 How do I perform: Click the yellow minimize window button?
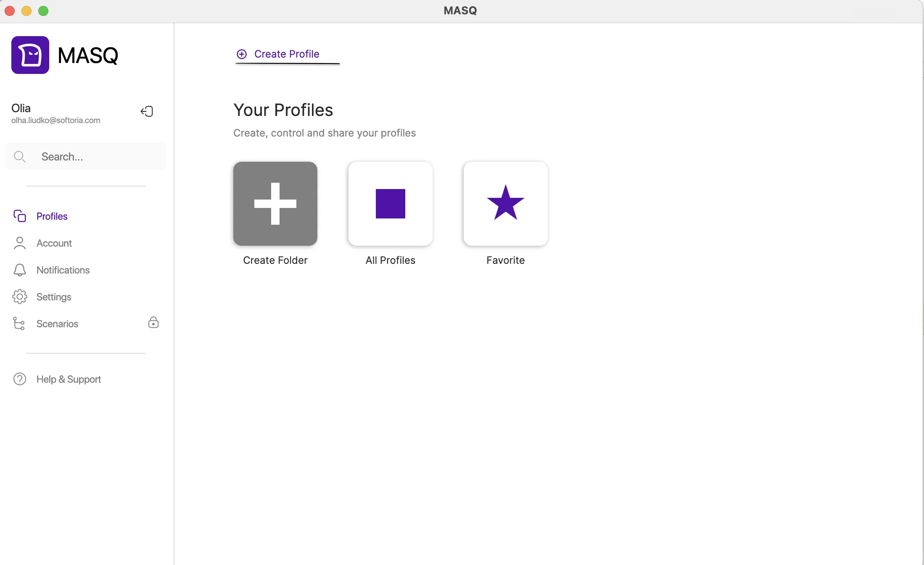[x=26, y=11]
